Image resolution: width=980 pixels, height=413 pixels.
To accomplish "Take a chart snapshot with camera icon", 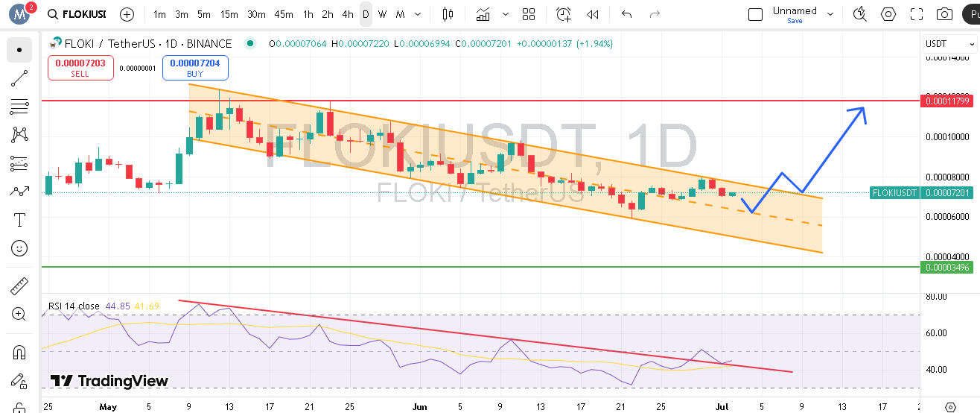I will coord(945,14).
